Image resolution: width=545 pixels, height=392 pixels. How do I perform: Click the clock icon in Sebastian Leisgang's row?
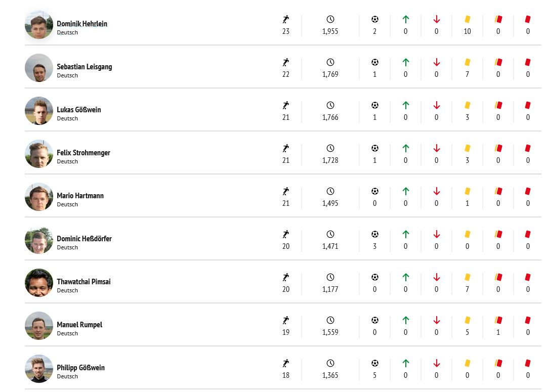tap(330, 62)
